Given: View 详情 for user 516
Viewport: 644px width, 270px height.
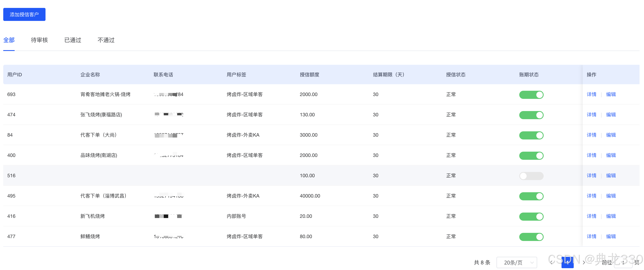Looking at the screenshot, I should [x=591, y=176].
